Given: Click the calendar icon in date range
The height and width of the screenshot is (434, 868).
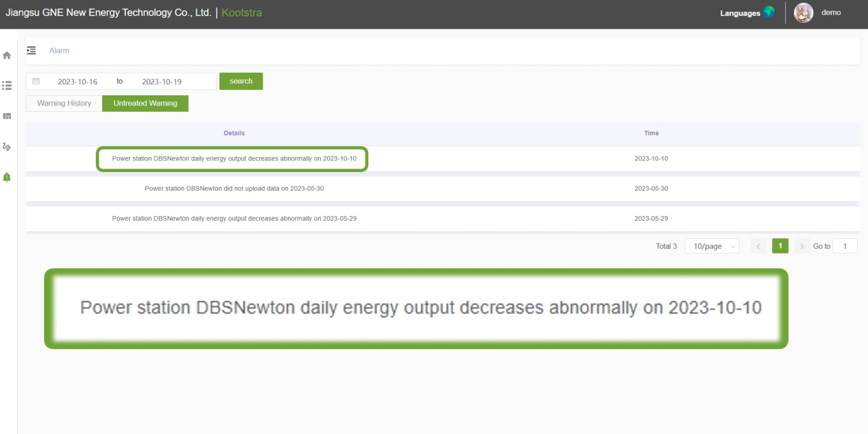Looking at the screenshot, I should [x=36, y=81].
